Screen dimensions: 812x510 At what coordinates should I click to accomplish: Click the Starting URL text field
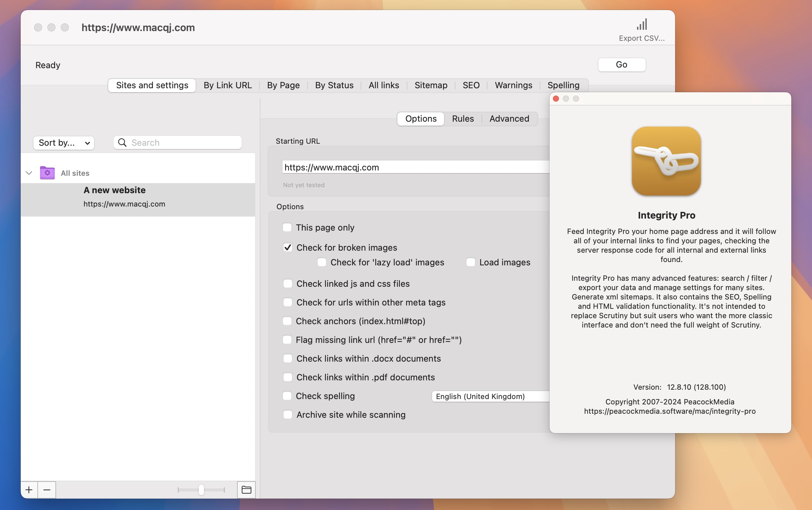(416, 167)
